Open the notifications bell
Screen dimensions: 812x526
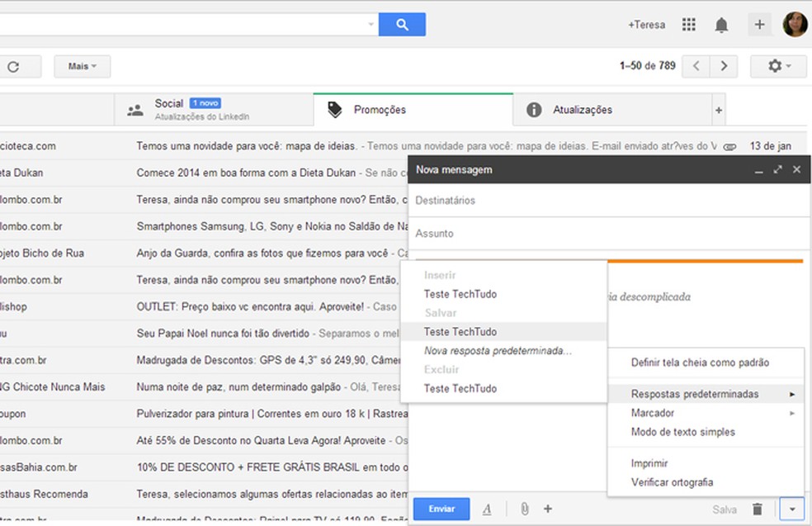pos(721,25)
